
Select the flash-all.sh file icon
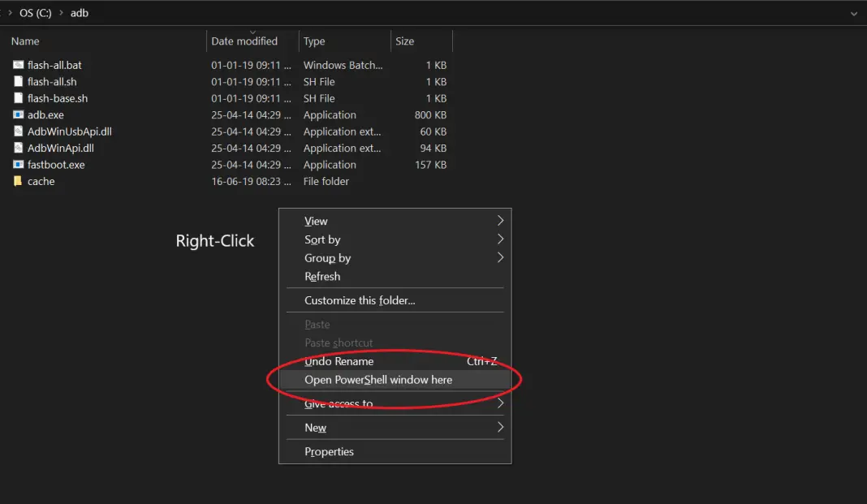pos(19,82)
